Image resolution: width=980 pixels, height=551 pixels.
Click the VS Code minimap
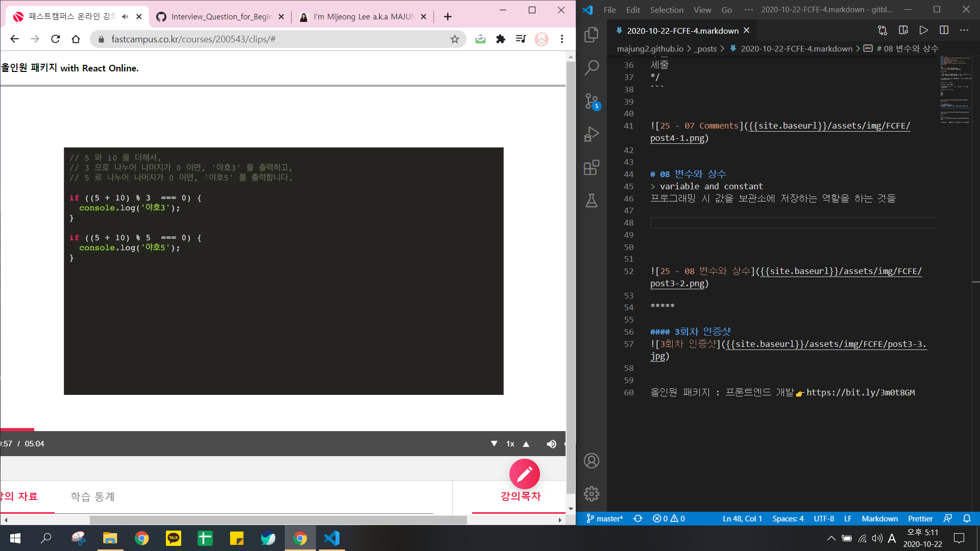[x=955, y=90]
